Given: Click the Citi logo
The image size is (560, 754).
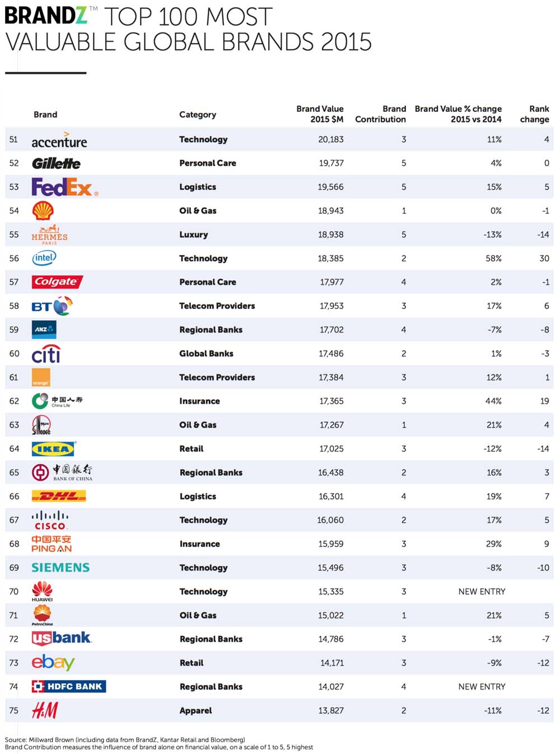Looking at the screenshot, I should click(x=46, y=354).
